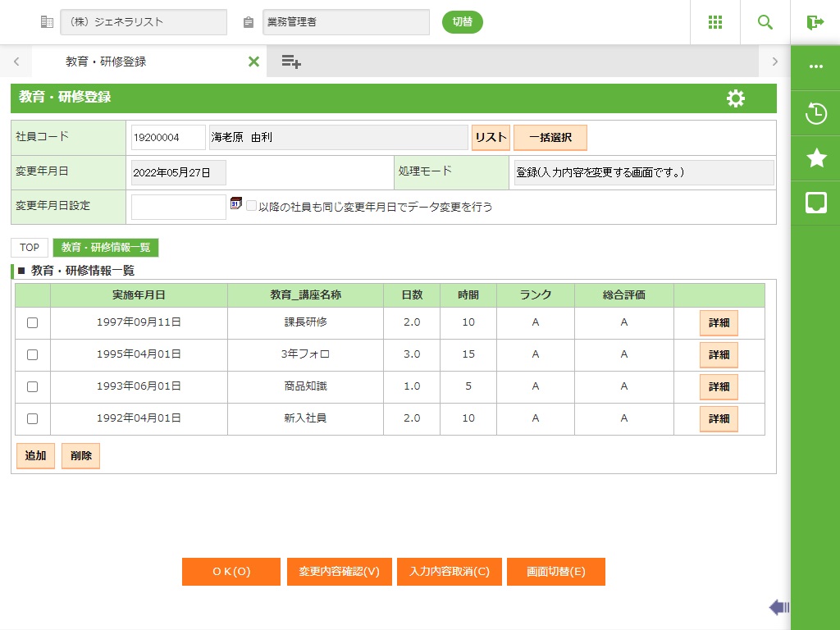Screen dimensions: 840x630
Task: Collapse the sidebar with the purple arrow
Action: point(778,607)
